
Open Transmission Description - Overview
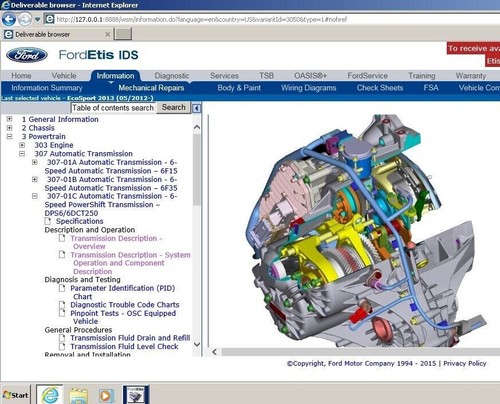click(116, 242)
